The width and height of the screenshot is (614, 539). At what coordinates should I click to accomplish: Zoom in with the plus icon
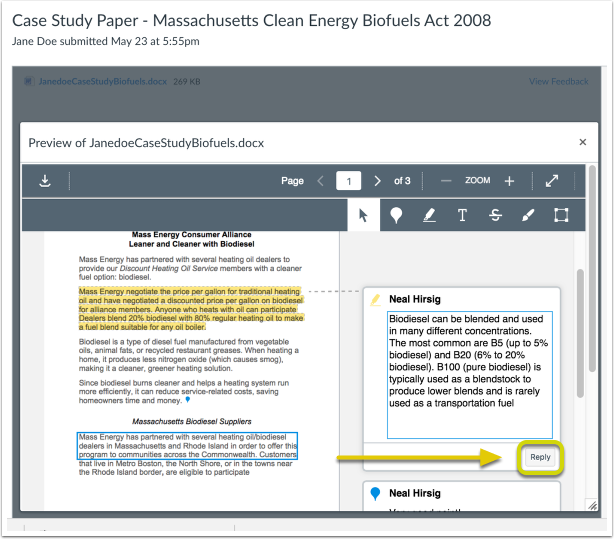point(509,181)
